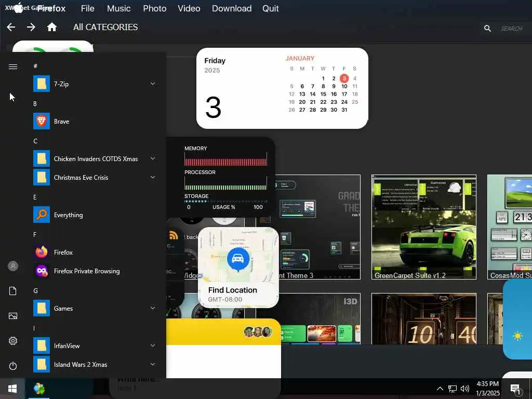Open the Pictures icon in Start sidebar

click(x=13, y=316)
